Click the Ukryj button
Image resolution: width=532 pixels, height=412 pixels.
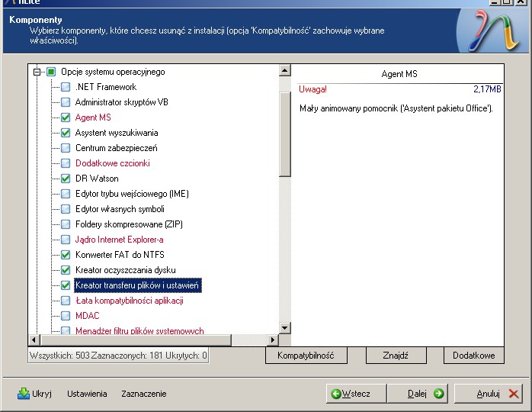pyautogui.click(x=34, y=394)
